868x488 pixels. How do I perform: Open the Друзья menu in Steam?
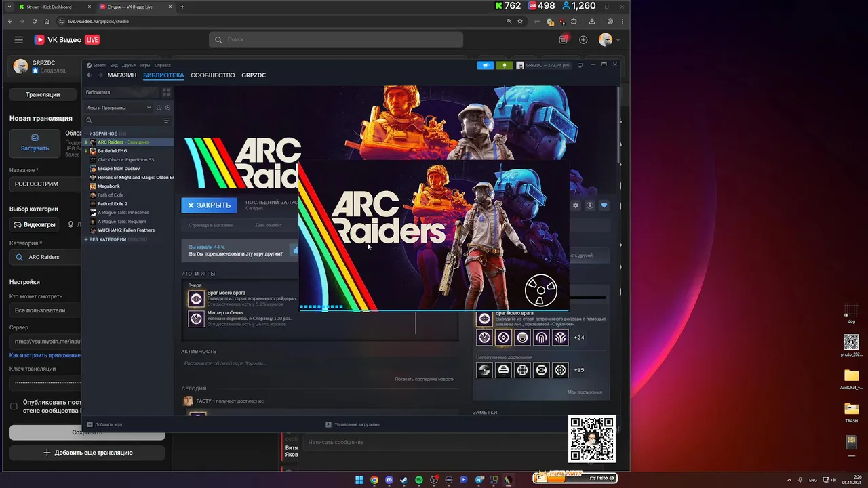129,65
